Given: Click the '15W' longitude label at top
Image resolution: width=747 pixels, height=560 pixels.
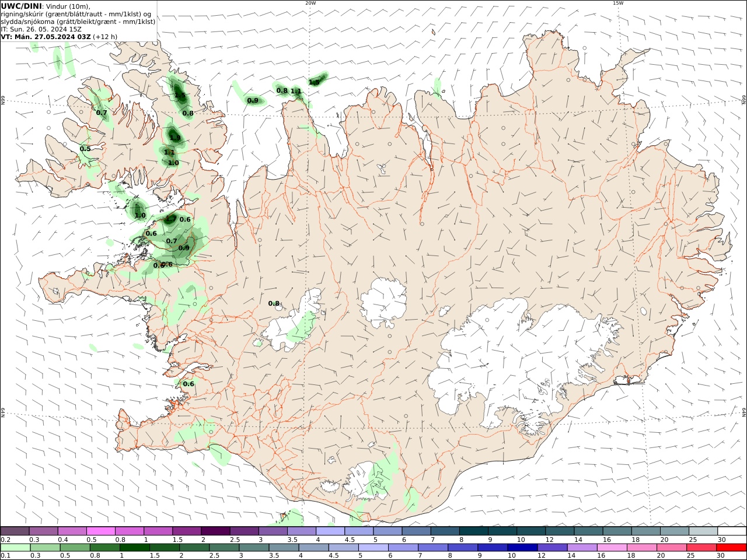Looking at the screenshot, I should point(618,3).
